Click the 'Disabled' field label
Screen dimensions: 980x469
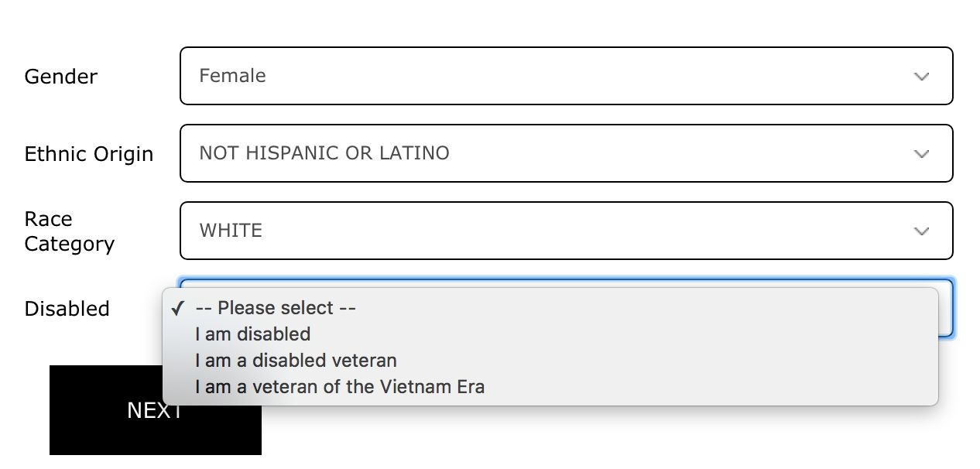[67, 309]
